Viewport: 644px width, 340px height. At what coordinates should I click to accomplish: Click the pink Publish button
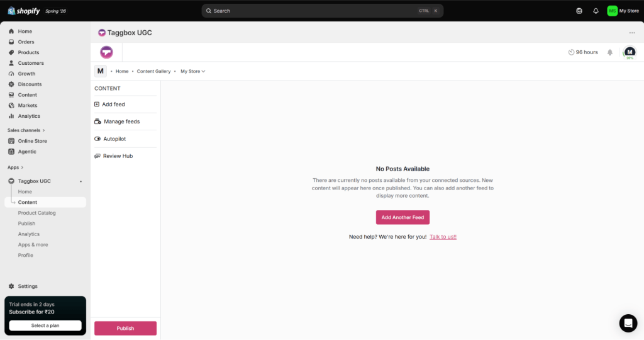pos(125,329)
